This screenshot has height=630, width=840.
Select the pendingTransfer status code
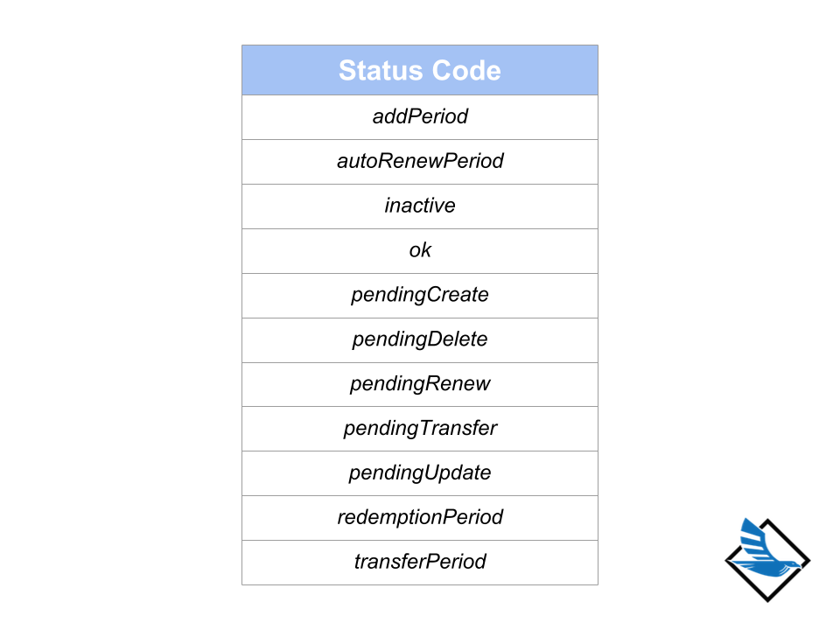pyautogui.click(x=420, y=429)
